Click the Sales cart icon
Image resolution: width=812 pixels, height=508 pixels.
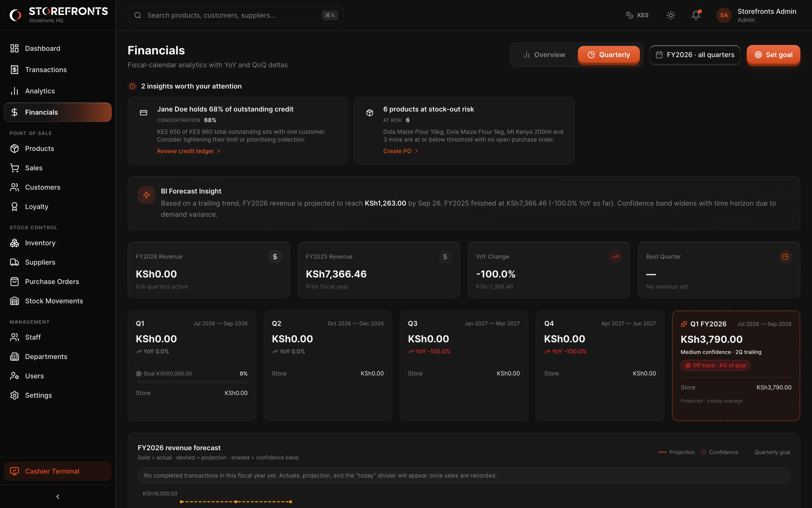click(x=14, y=168)
